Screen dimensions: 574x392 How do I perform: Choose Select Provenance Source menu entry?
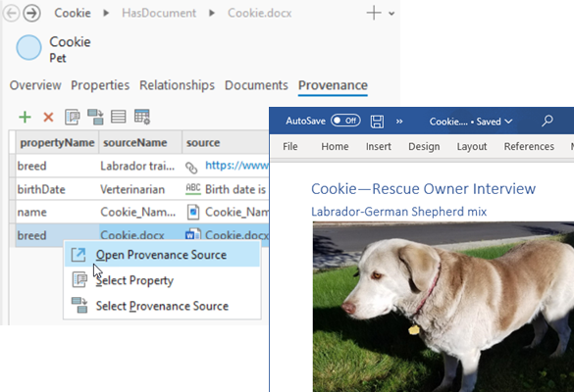point(162,306)
